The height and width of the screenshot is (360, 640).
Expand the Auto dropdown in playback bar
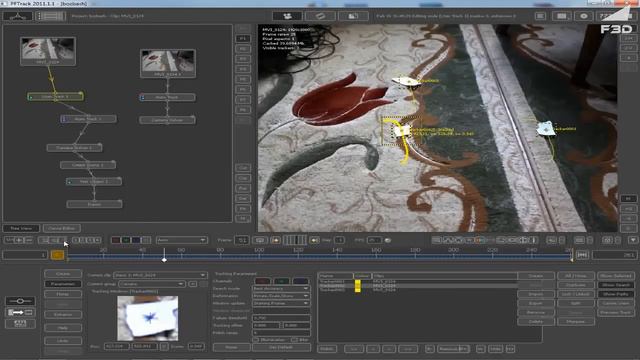[x=182, y=240]
